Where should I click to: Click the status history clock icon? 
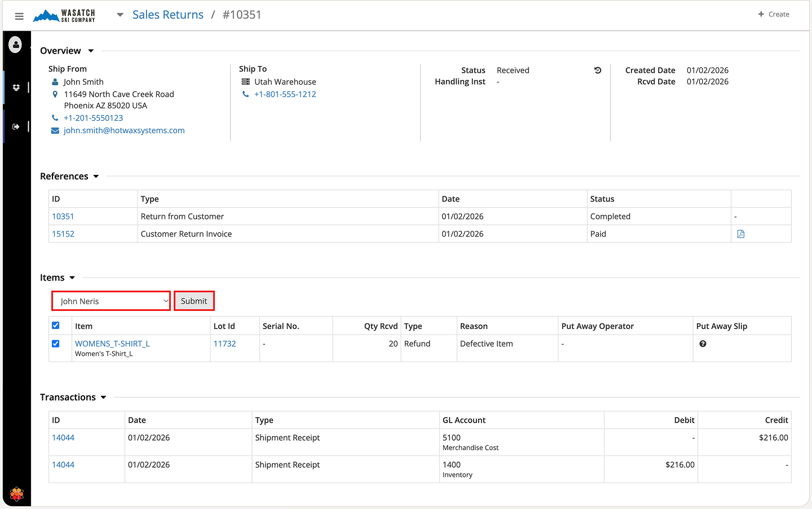(x=598, y=71)
